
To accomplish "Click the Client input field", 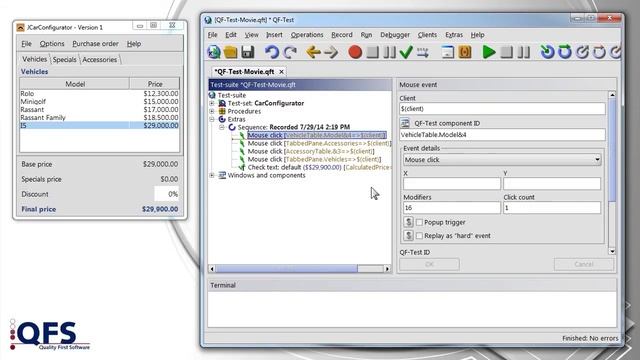I will tap(502, 109).
